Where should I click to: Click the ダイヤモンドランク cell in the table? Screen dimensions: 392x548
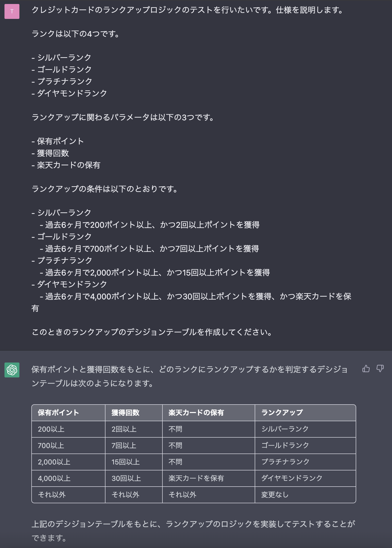[292, 478]
